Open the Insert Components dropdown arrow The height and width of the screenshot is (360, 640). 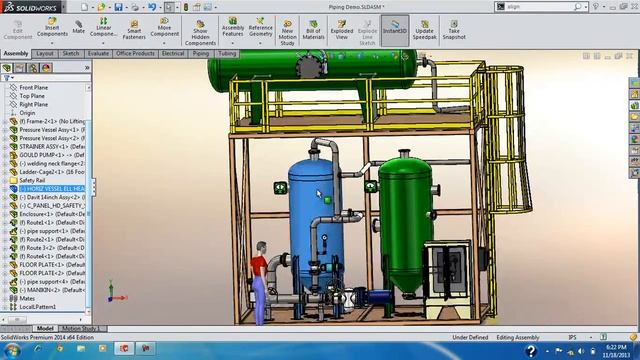52,43
